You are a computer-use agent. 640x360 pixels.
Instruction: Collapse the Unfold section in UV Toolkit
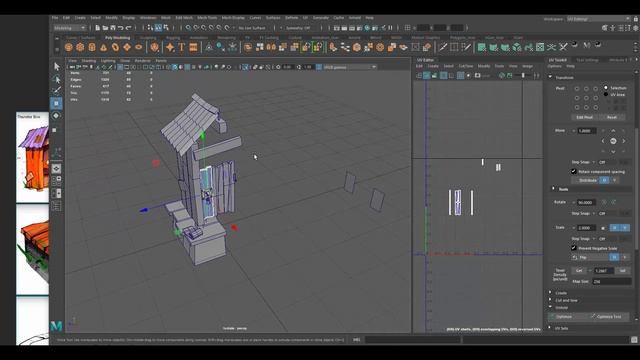[550, 307]
